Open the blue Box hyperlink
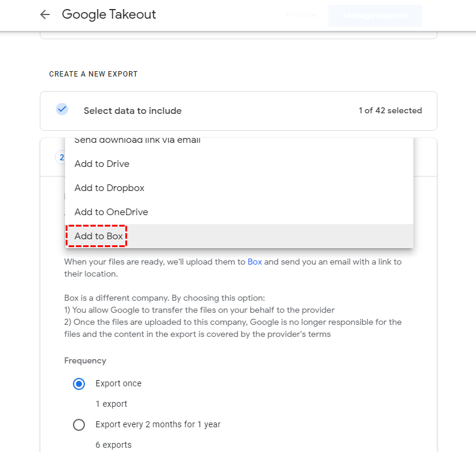The height and width of the screenshot is (452, 476). (254, 262)
